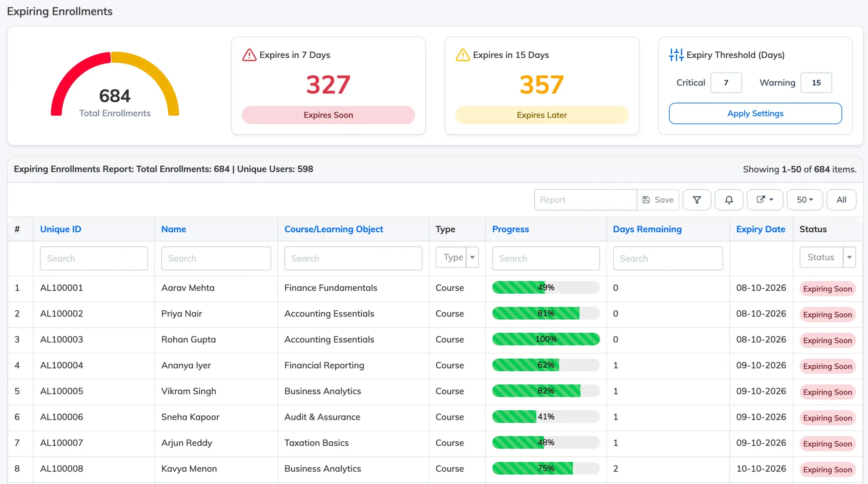The width and height of the screenshot is (868, 484).
Task: Click the Course search box
Action: tap(353, 258)
